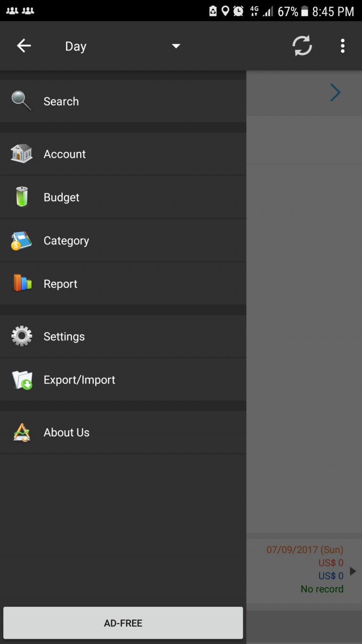Open Export/Import folder icon
The height and width of the screenshot is (644, 362).
tap(21, 379)
